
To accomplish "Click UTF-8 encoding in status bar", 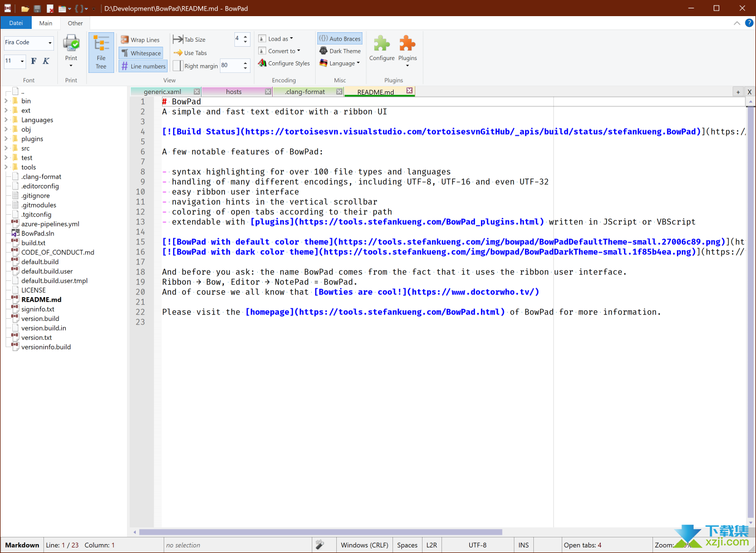I will (478, 545).
